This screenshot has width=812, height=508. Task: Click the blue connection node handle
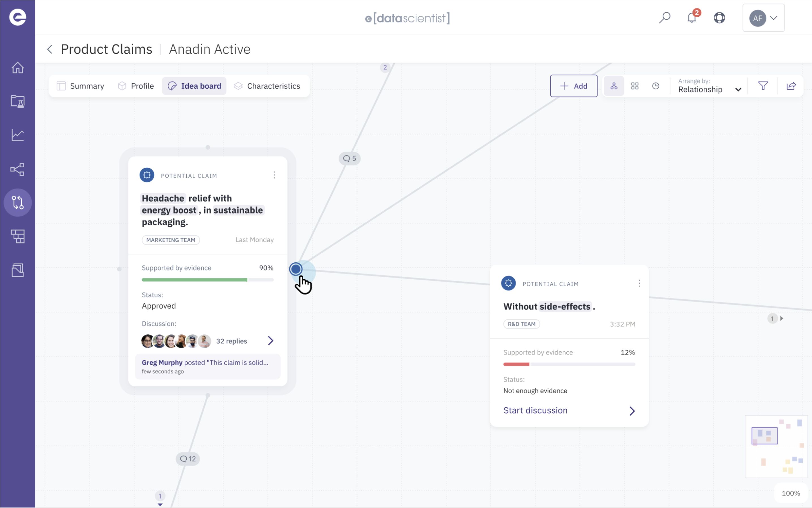point(296,269)
